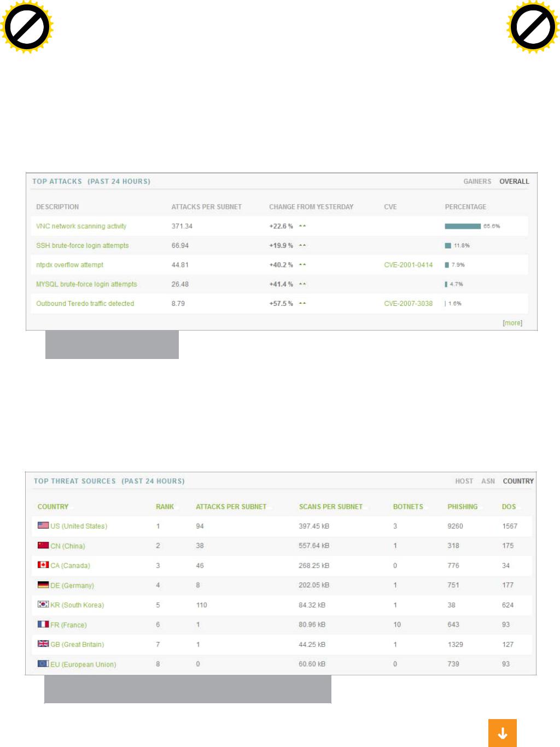Click the South Korea flag icon

(x=43, y=604)
